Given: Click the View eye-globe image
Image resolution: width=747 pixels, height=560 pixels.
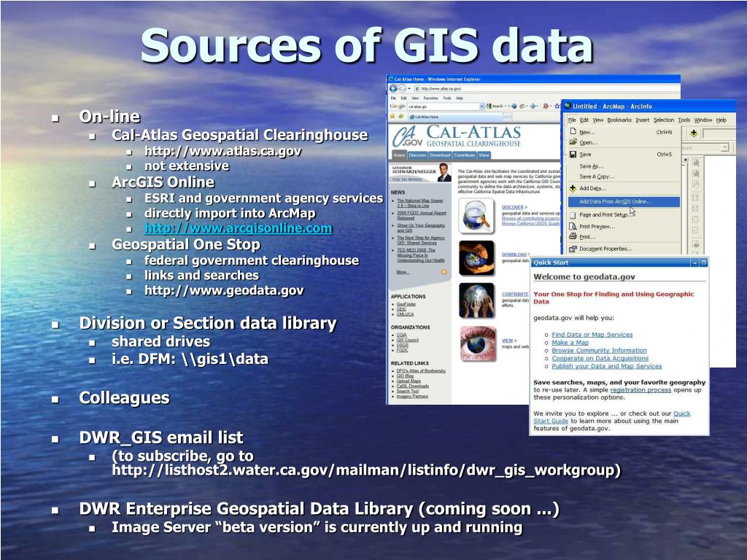Looking at the screenshot, I should [x=479, y=344].
